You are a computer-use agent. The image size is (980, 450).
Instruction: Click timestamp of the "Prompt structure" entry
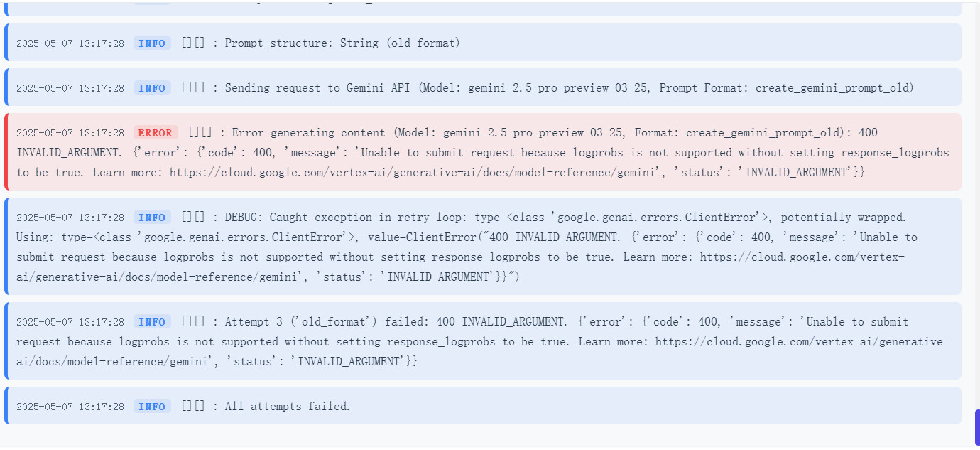[x=70, y=43]
